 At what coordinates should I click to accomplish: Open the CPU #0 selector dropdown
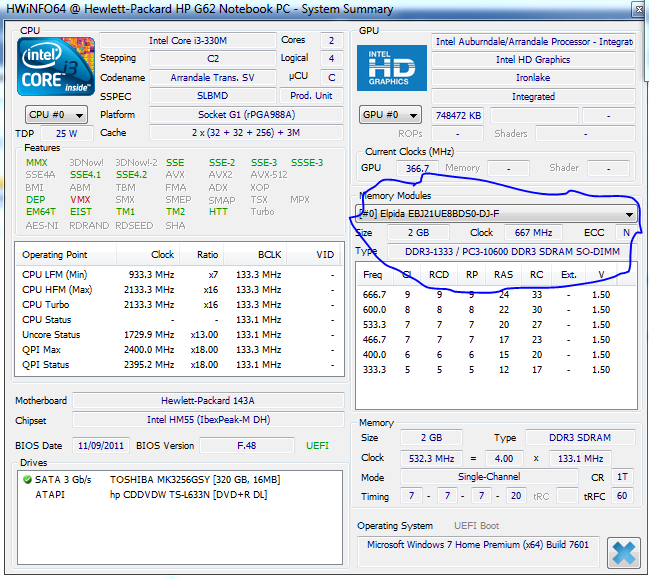click(x=56, y=115)
